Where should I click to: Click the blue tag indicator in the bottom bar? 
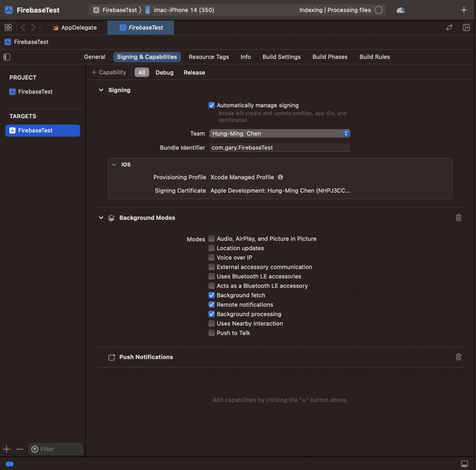tap(10, 463)
